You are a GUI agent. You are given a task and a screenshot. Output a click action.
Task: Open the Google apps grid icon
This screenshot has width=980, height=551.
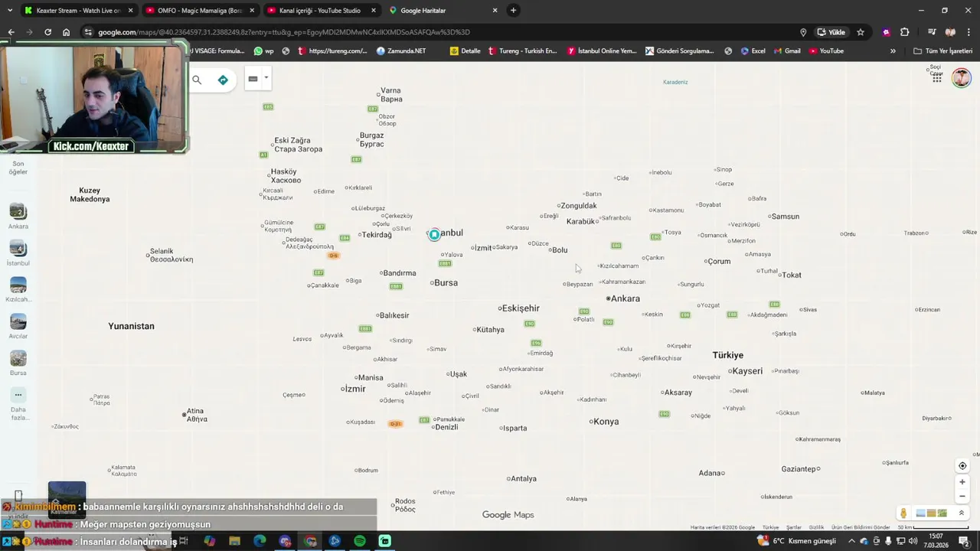[937, 78]
